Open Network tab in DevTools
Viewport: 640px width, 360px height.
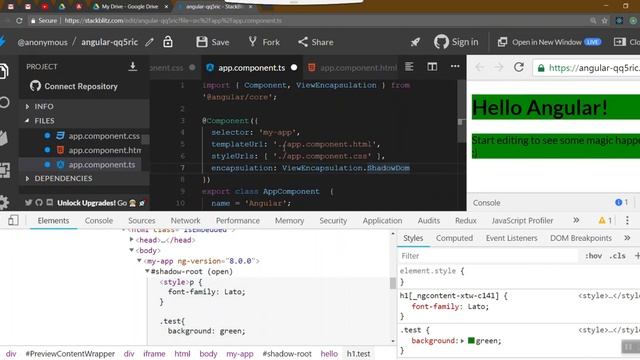(x=185, y=220)
